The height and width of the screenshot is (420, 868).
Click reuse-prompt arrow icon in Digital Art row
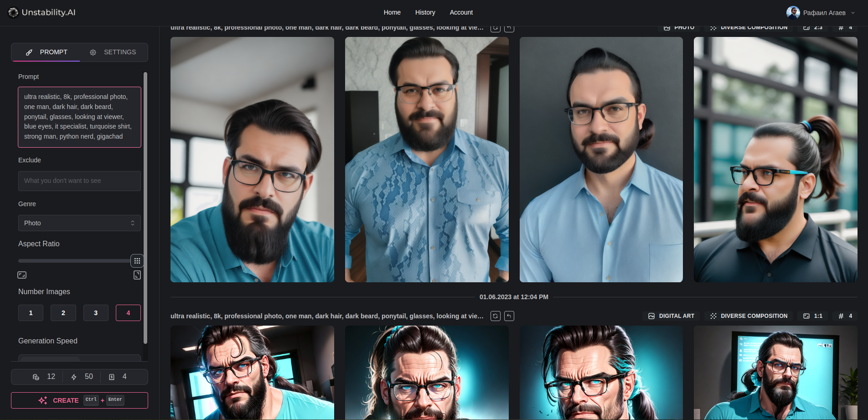pyautogui.click(x=509, y=316)
